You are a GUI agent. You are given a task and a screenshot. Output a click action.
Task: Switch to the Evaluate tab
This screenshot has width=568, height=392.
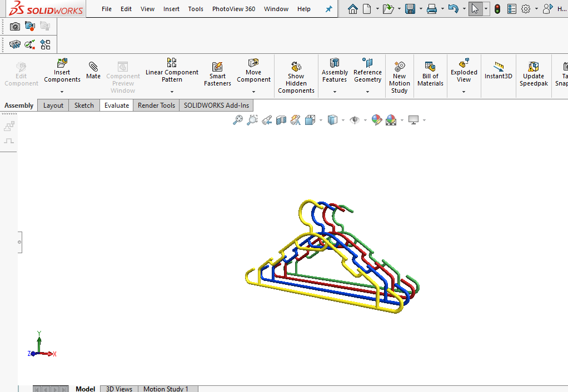pyautogui.click(x=116, y=105)
